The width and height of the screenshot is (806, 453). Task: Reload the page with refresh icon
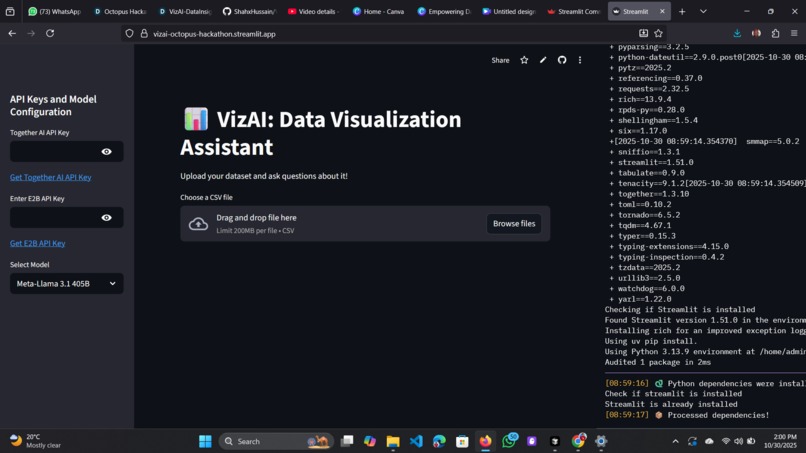tap(50, 33)
